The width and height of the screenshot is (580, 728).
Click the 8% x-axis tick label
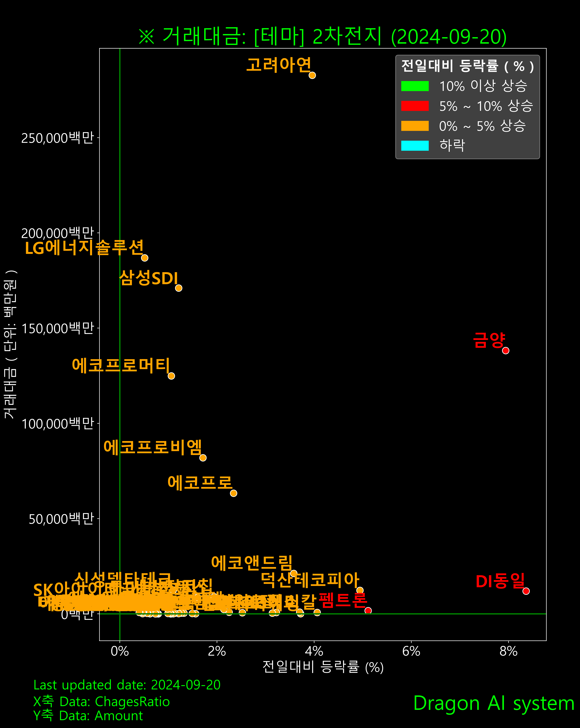point(509,651)
